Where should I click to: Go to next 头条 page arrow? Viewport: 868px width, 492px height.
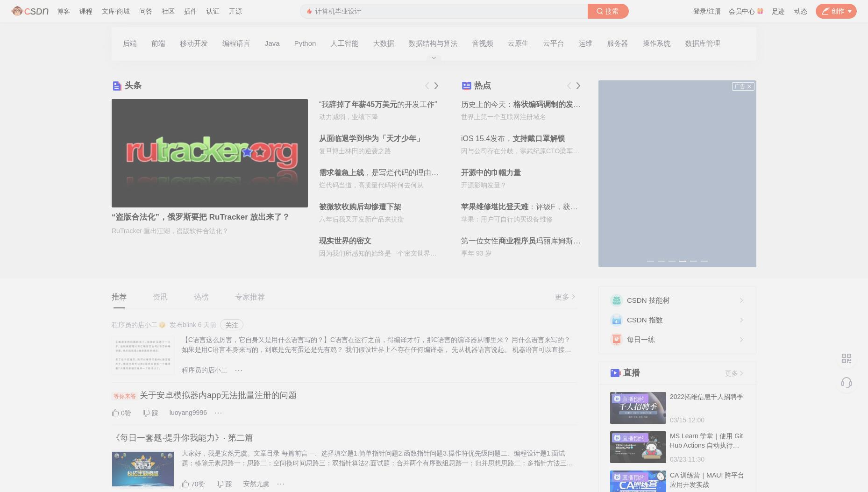pos(436,86)
